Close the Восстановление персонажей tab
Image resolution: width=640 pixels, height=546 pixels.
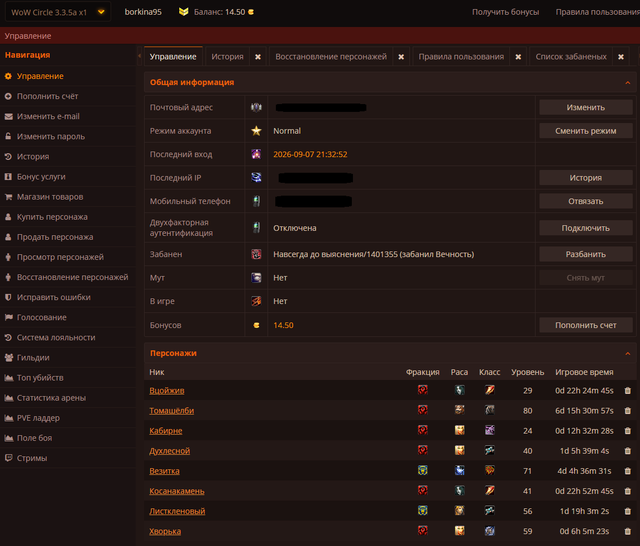click(401, 57)
